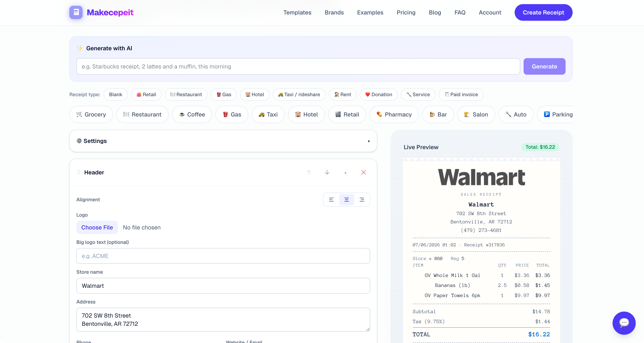Viewport: 644px width, 343px height.
Task: Click the Makecepeit brand name link
Action: coord(110,12)
